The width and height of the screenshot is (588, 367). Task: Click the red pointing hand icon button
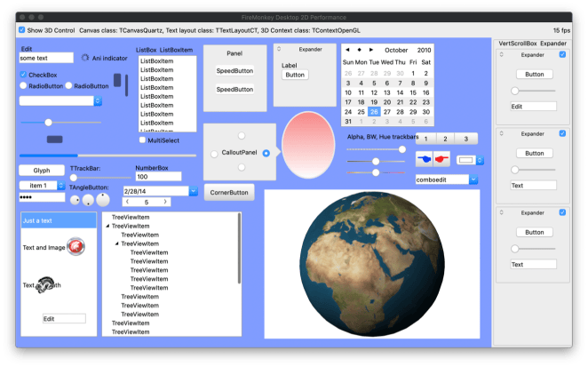[441, 159]
